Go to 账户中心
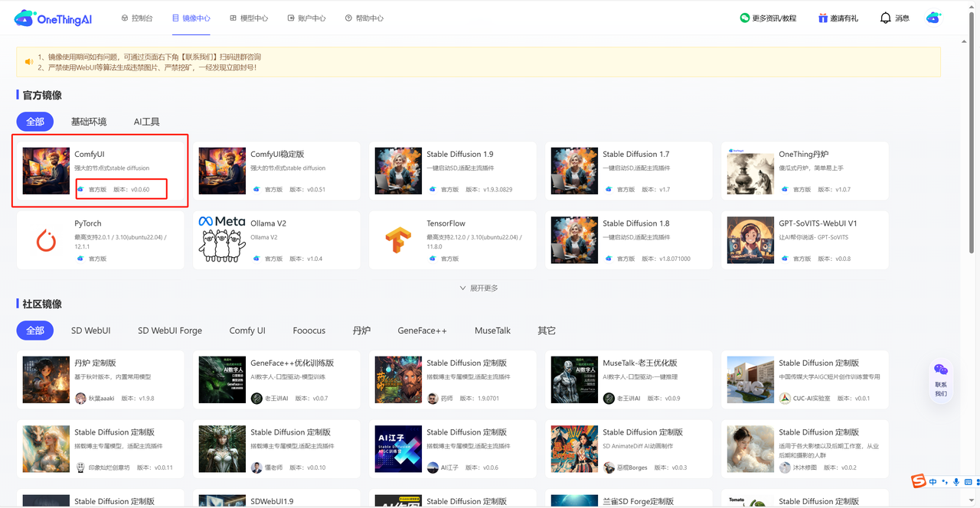This screenshot has height=508, width=980. click(306, 18)
